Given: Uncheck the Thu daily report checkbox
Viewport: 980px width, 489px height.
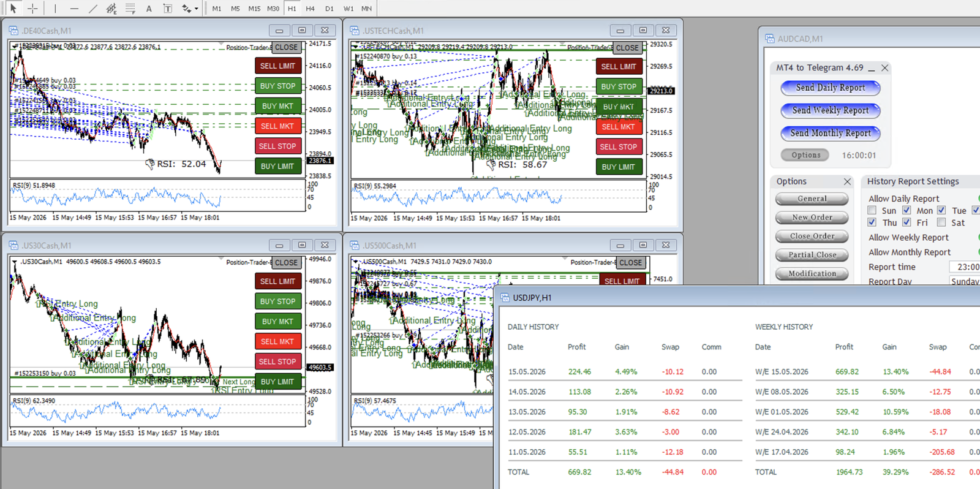Looking at the screenshot, I should click(x=872, y=222).
